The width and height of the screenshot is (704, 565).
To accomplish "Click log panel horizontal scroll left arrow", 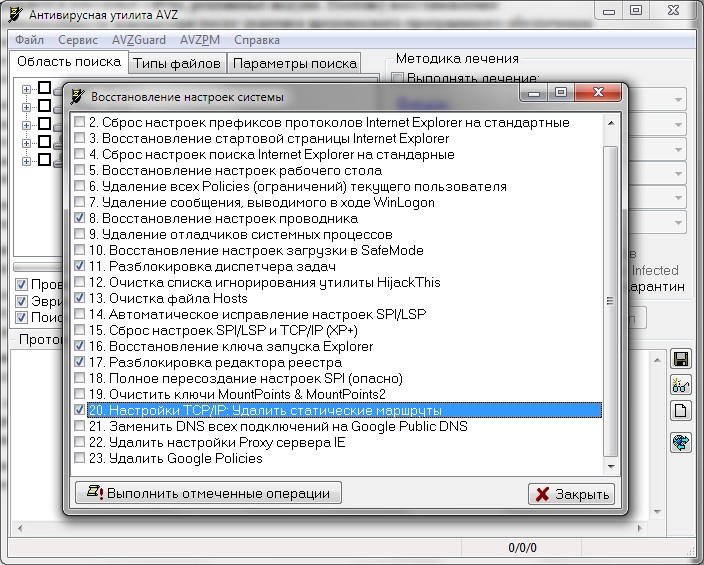I will pos(20,528).
